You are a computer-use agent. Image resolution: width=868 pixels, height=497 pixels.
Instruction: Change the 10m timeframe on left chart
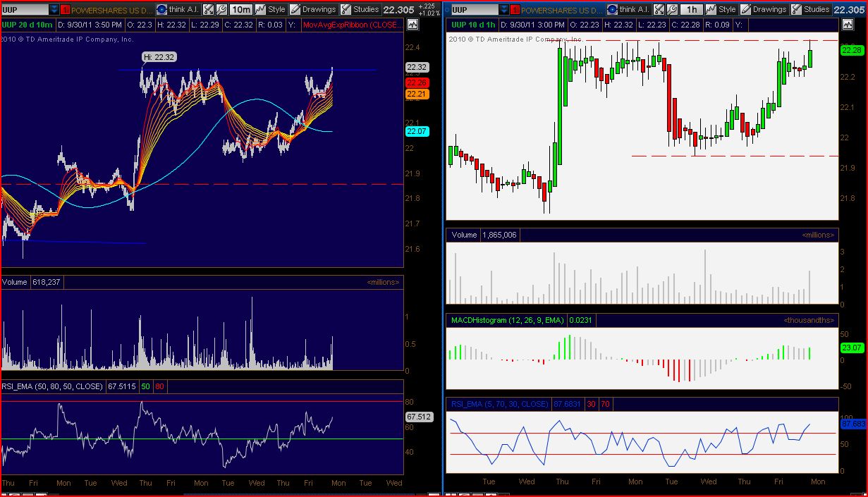click(240, 9)
